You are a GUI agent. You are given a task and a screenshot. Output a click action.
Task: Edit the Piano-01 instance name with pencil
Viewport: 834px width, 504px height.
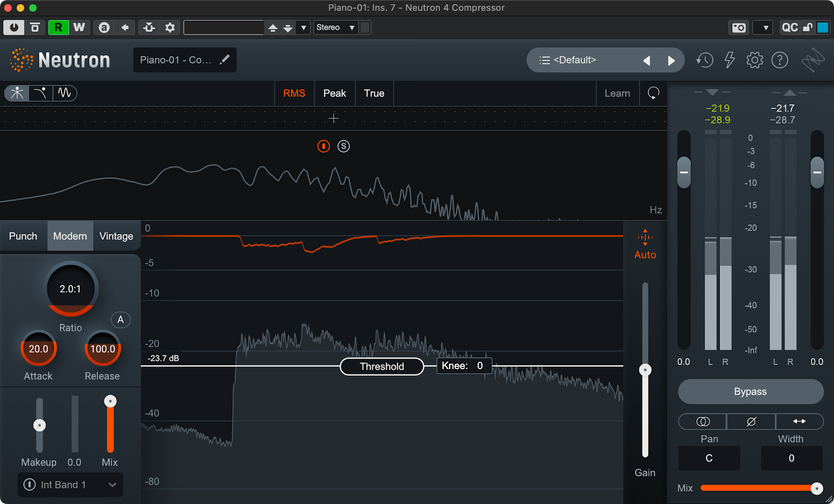coord(225,59)
